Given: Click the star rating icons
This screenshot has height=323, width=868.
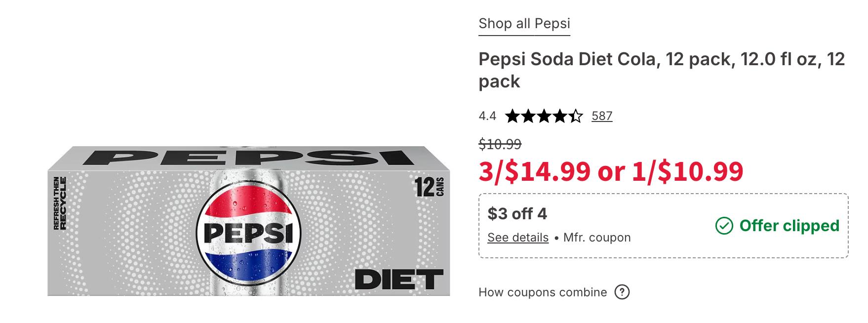Looking at the screenshot, I should click(x=544, y=116).
